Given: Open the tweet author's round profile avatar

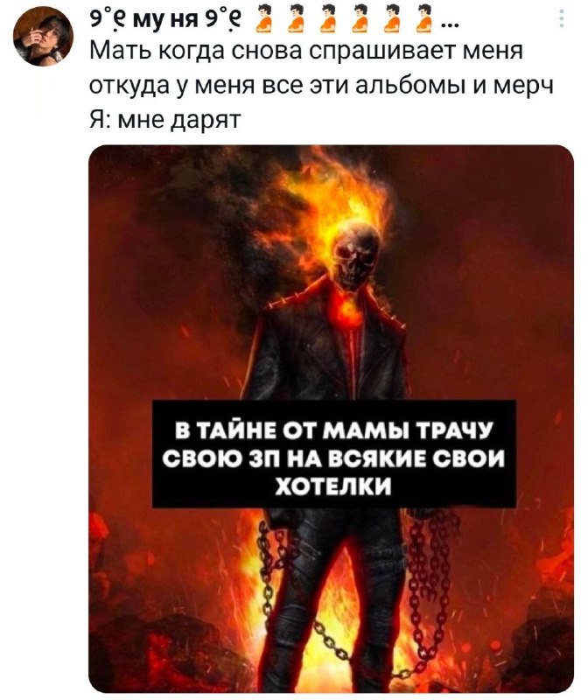Looking at the screenshot, I should click(43, 36).
